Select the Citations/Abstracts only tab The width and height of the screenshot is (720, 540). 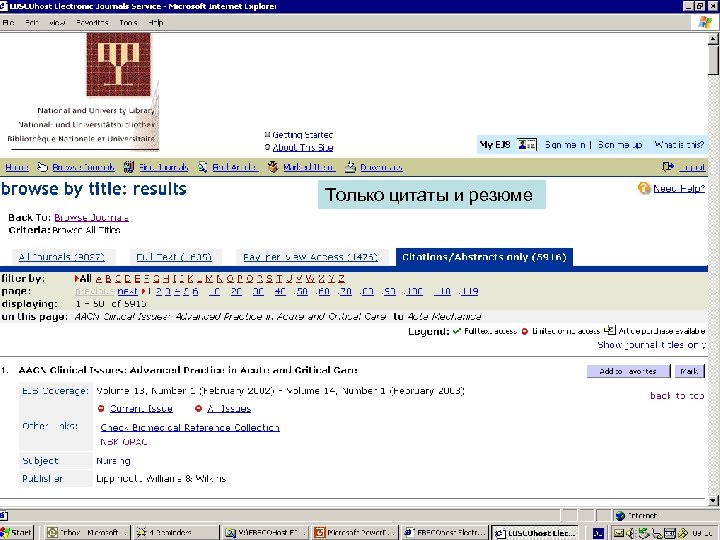pos(484,257)
